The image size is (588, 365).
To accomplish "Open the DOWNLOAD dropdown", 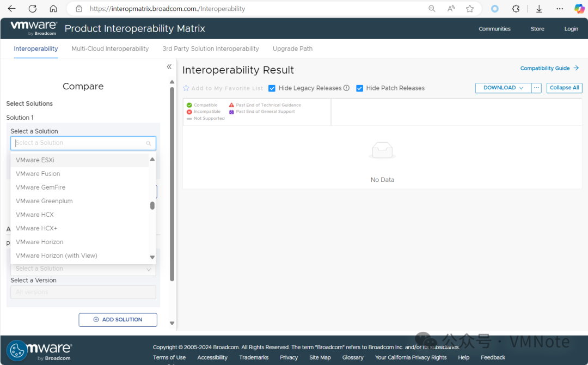I will (x=503, y=88).
